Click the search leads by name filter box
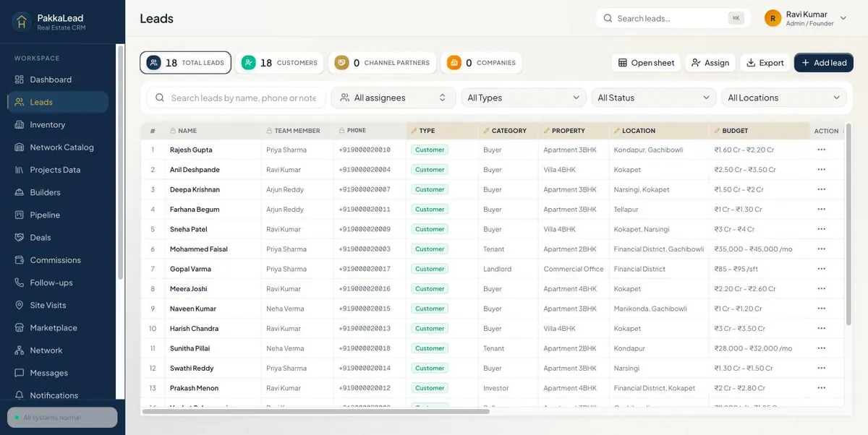Screen dimensions: 868x435 point(237,98)
